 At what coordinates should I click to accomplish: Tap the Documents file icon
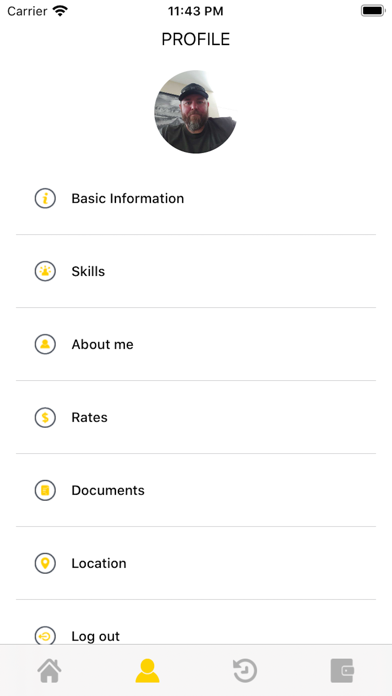45,490
